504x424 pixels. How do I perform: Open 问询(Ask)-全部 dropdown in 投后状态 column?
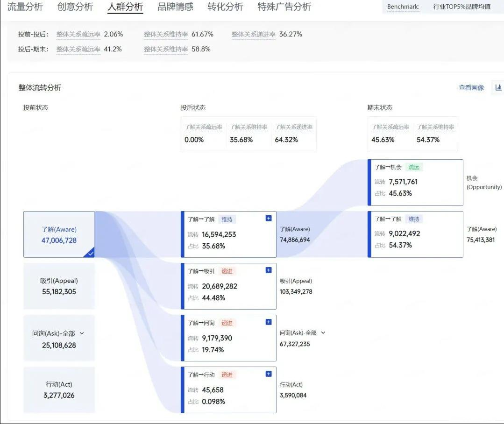pyautogui.click(x=323, y=333)
